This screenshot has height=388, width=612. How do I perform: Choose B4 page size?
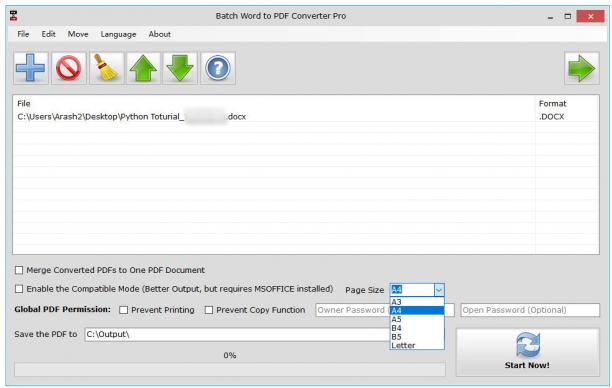coord(417,328)
